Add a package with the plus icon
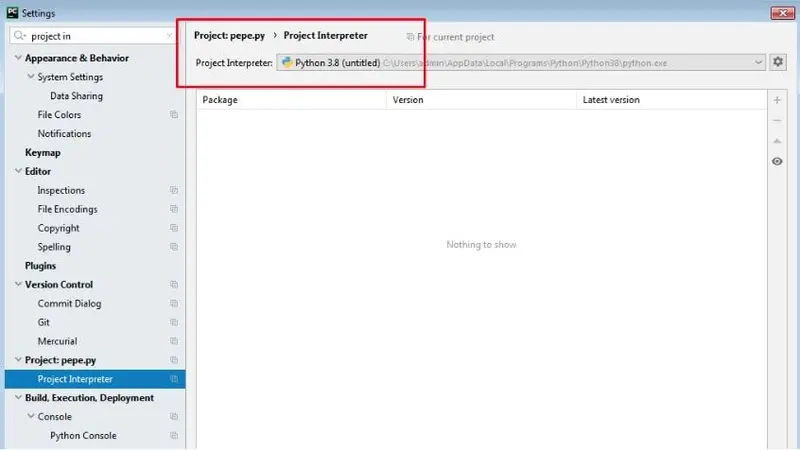This screenshot has height=450, width=800. (777, 100)
